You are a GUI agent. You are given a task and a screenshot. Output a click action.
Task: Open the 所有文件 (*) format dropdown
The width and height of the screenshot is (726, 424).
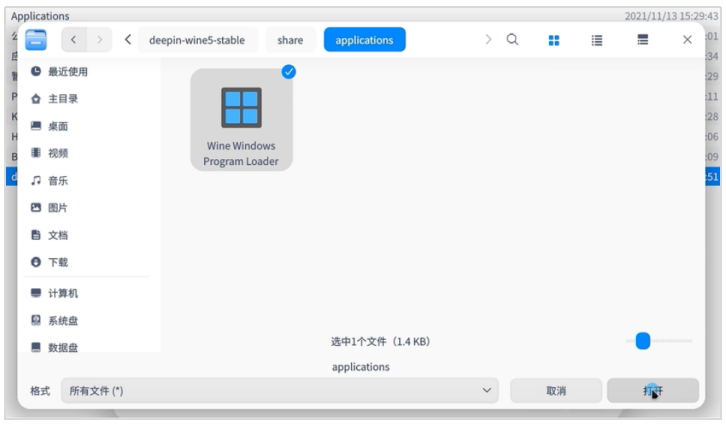(280, 391)
